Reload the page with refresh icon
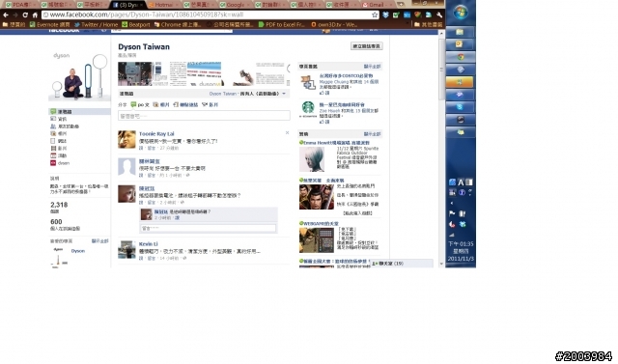618x364 pixels. click(x=25, y=14)
